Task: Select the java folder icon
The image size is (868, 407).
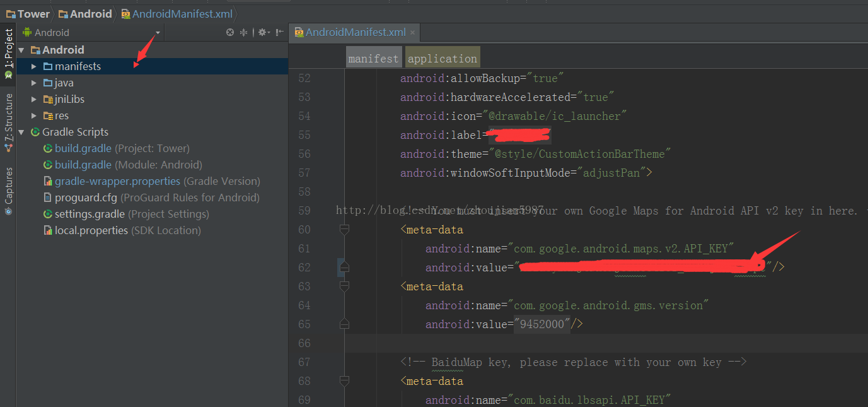Action: tap(48, 83)
